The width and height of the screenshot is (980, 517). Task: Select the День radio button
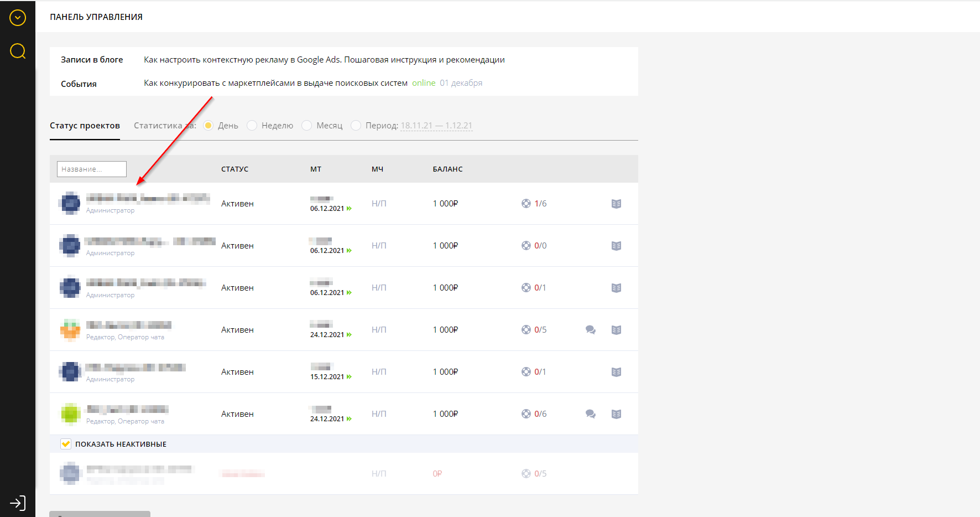point(208,126)
